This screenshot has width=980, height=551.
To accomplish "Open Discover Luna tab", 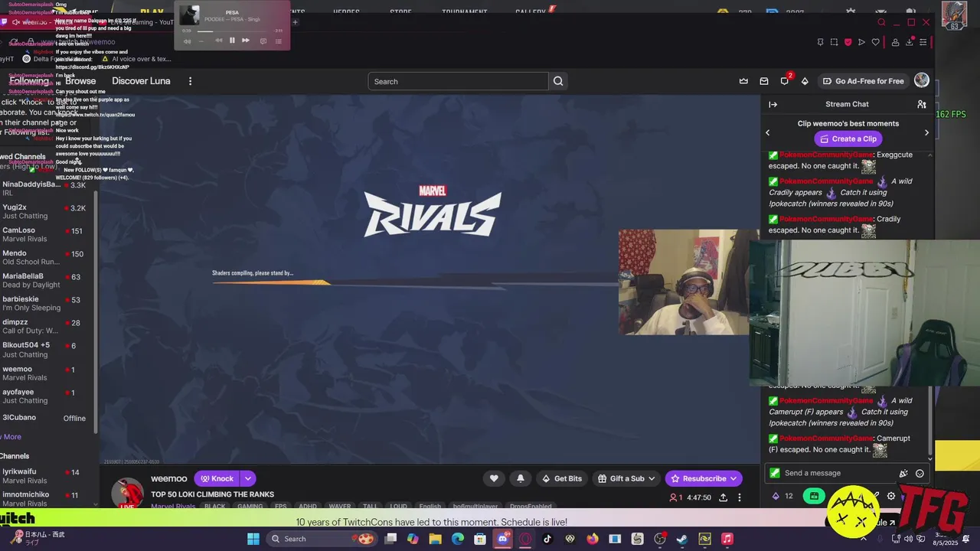I will pos(141,81).
